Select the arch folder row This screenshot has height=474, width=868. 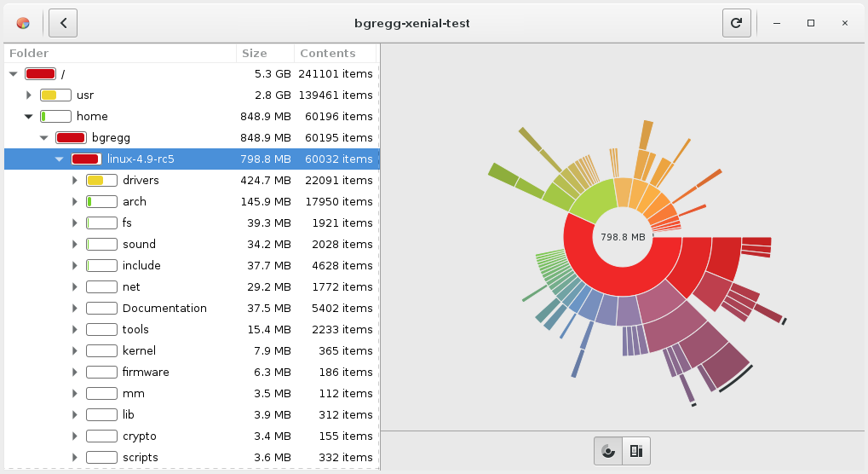(135, 201)
